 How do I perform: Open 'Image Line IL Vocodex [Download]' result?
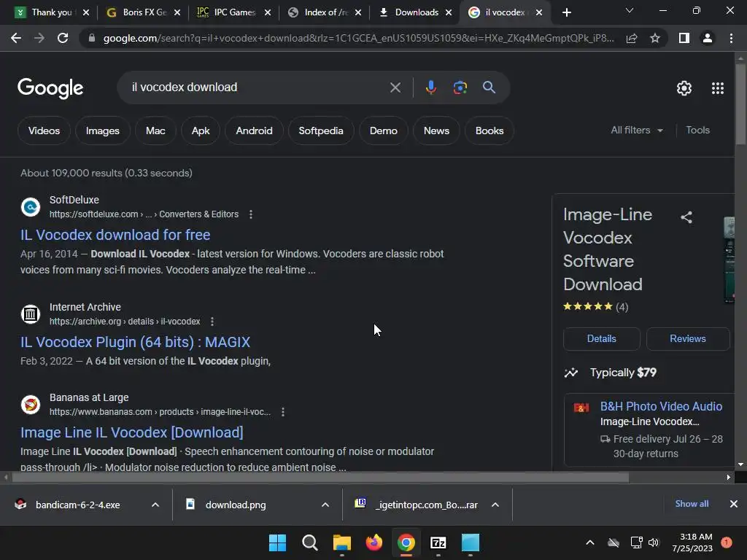pos(132,432)
